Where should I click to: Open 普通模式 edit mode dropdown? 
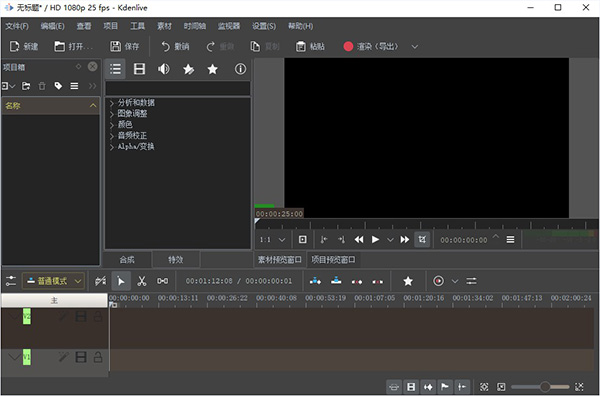point(54,281)
